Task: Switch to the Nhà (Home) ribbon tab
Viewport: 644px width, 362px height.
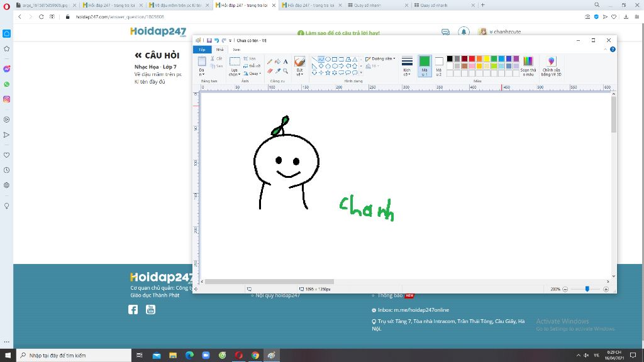Action: pos(219,50)
